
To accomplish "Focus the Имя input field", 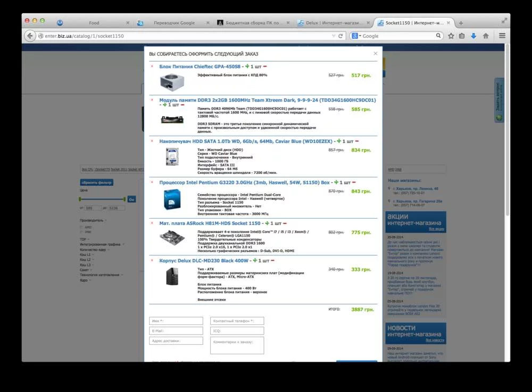I will click(x=176, y=321).
